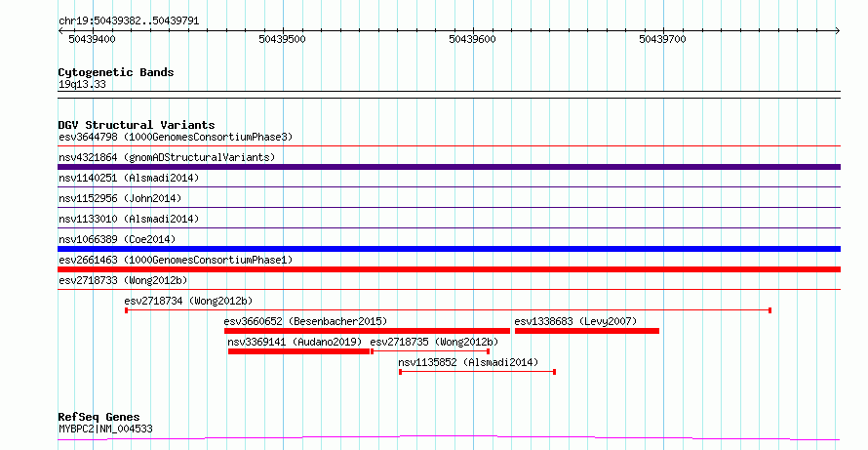Click the esv2718734 (Wong2012b) label
Screen dimensions: 868x450
(188, 301)
